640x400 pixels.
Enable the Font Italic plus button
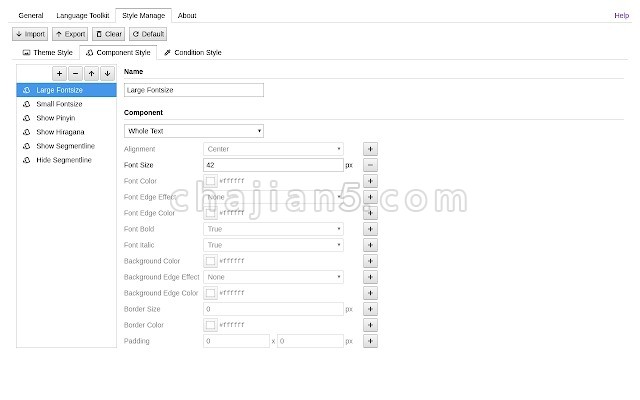[370, 245]
